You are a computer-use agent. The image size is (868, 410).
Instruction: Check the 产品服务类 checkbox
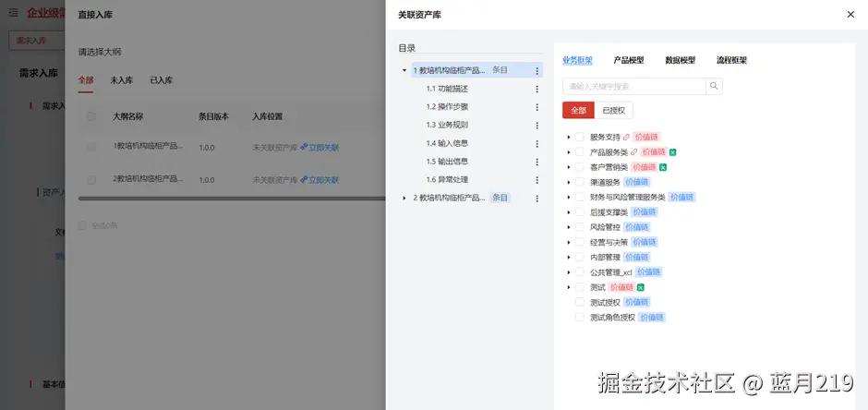(x=580, y=151)
